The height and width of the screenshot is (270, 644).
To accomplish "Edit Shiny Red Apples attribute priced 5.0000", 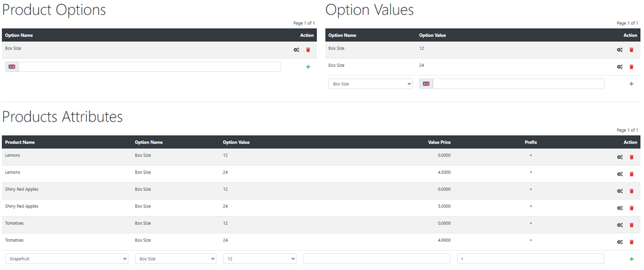I will [x=620, y=208].
